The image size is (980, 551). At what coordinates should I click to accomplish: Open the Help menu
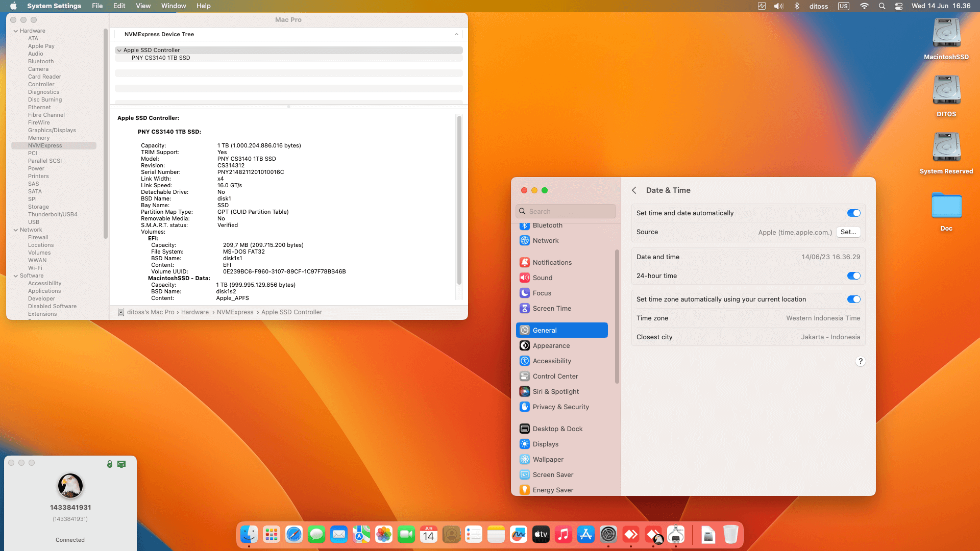coord(203,6)
